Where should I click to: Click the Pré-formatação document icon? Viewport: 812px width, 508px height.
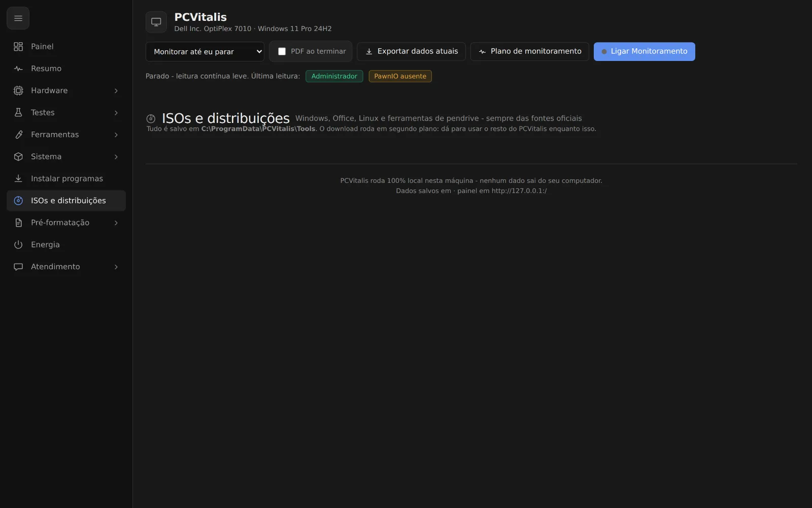click(18, 223)
